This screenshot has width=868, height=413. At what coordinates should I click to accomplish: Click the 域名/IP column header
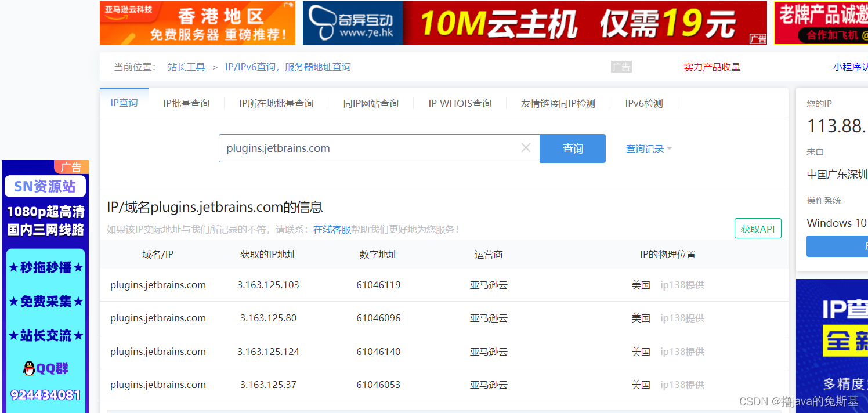pos(158,254)
